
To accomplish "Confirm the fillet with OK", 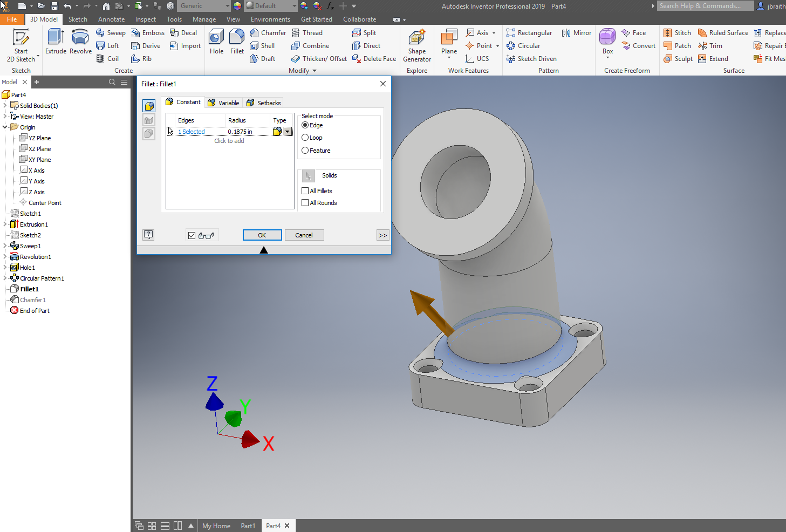I will pos(262,235).
